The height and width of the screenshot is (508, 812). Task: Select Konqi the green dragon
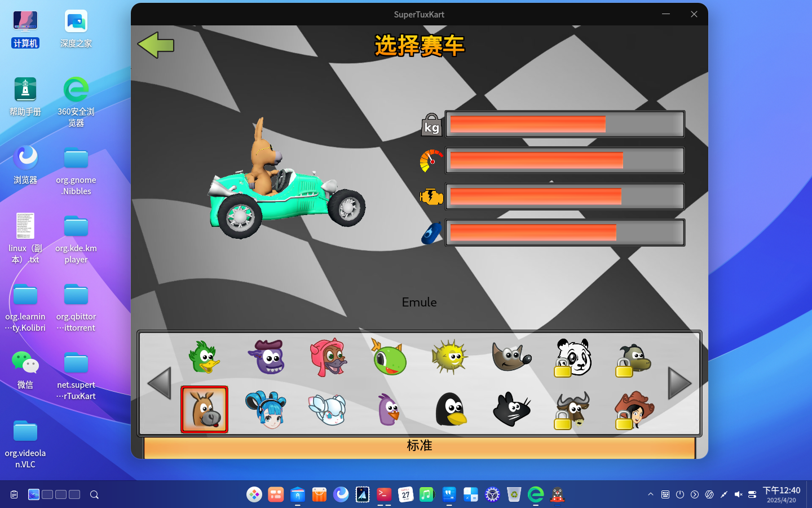tap(389, 357)
